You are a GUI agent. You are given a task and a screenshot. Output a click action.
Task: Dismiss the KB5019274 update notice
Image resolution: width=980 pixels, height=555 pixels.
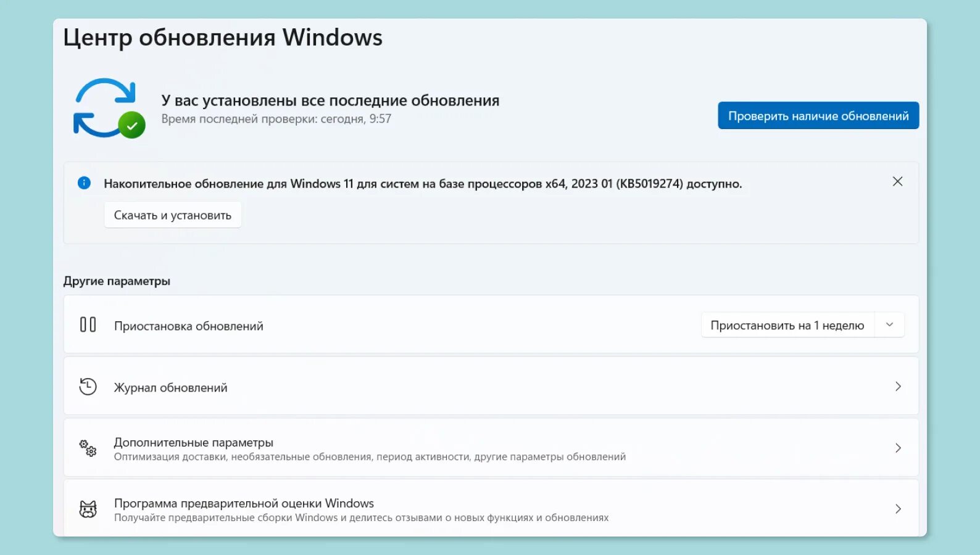pos(897,181)
